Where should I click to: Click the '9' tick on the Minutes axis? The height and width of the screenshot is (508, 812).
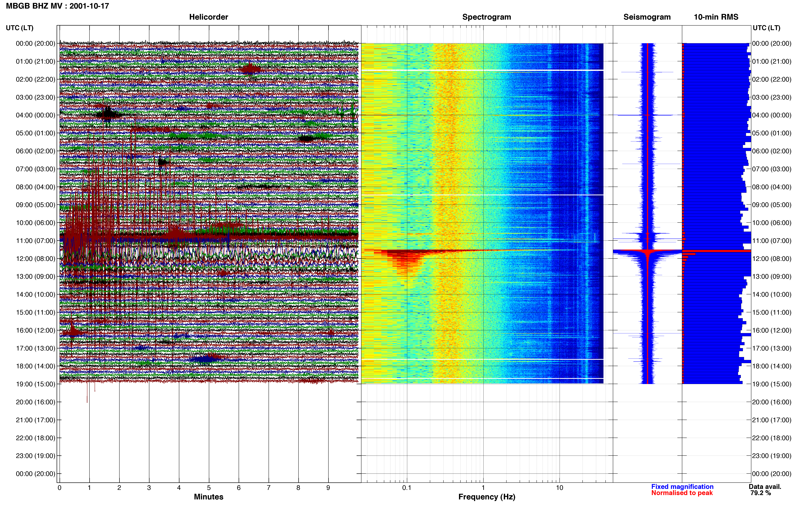click(x=328, y=488)
